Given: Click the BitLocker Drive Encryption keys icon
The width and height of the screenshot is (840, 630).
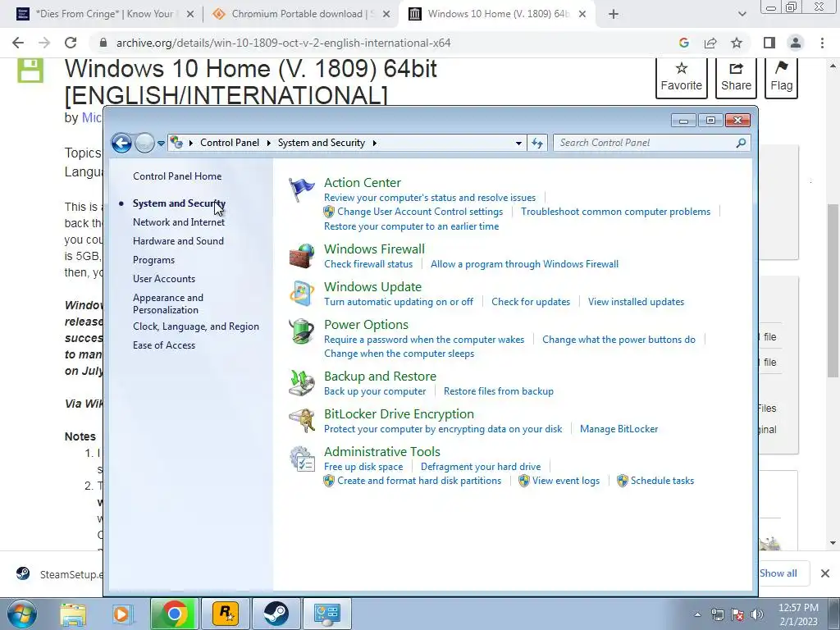Looking at the screenshot, I should click(302, 421).
